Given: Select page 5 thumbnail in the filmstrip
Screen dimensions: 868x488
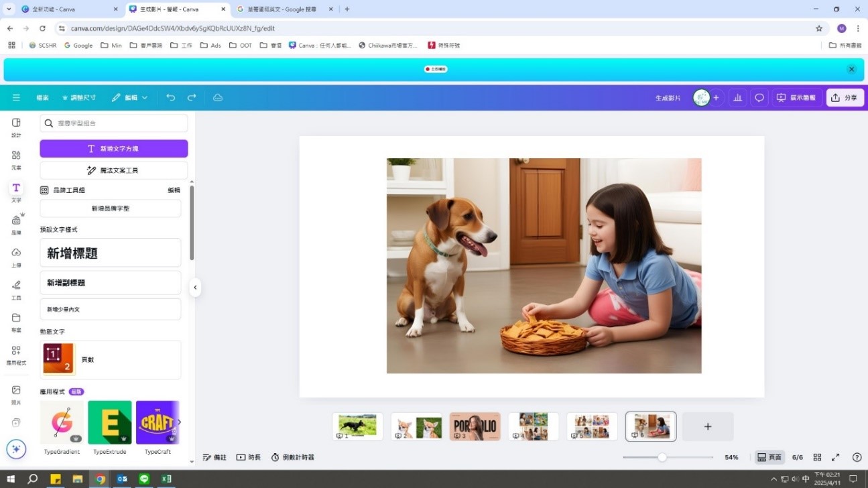Looking at the screenshot, I should [592, 426].
